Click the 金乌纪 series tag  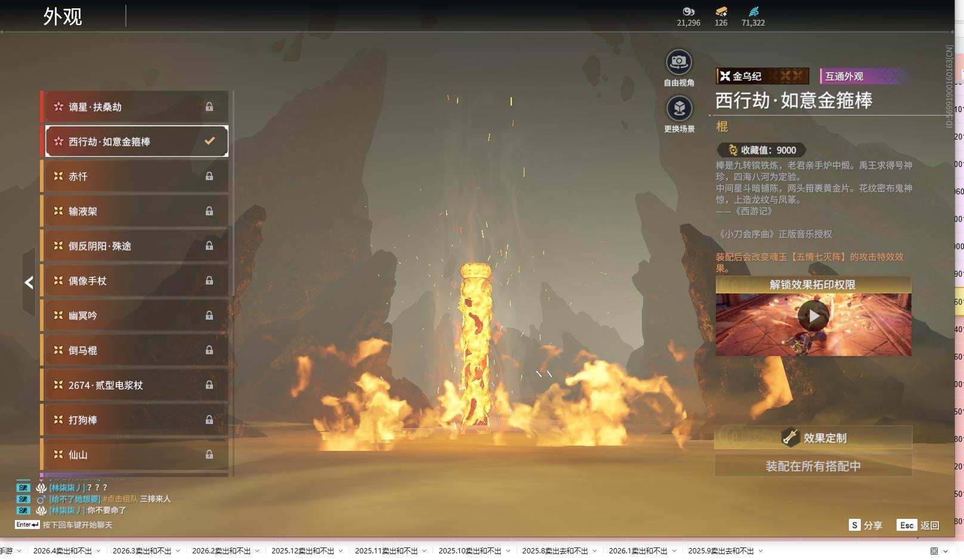(762, 76)
